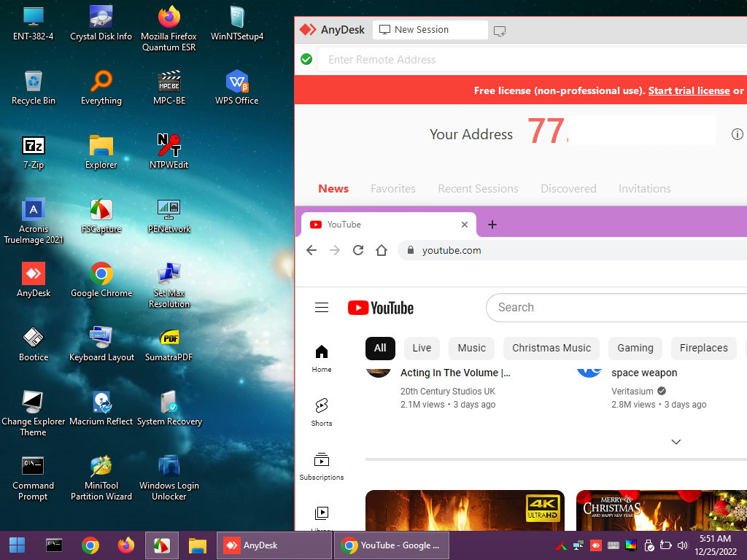Launch Bootice desktop icon
The height and width of the screenshot is (560, 747).
(34, 344)
